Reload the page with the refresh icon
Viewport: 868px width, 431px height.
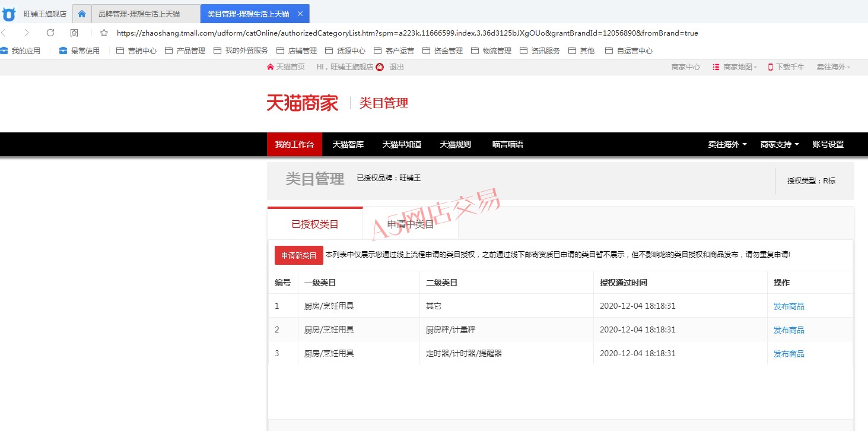click(50, 33)
